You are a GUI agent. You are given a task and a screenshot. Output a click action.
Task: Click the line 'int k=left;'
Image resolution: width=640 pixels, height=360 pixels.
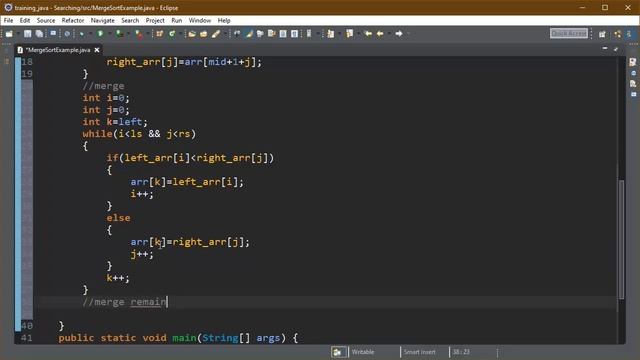click(115, 122)
